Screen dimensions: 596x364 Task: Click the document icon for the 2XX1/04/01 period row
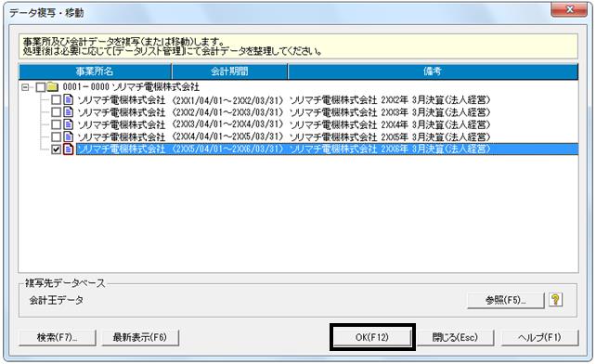[68, 99]
